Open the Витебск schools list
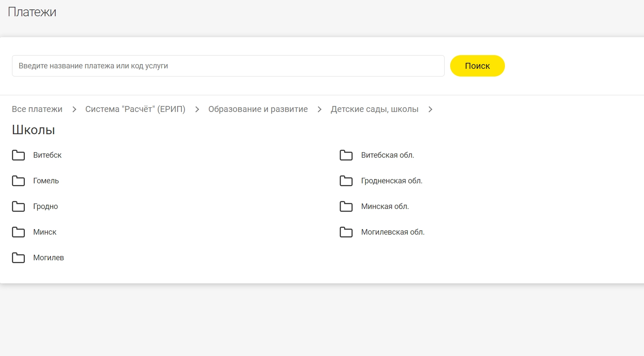644x356 pixels. (x=47, y=155)
